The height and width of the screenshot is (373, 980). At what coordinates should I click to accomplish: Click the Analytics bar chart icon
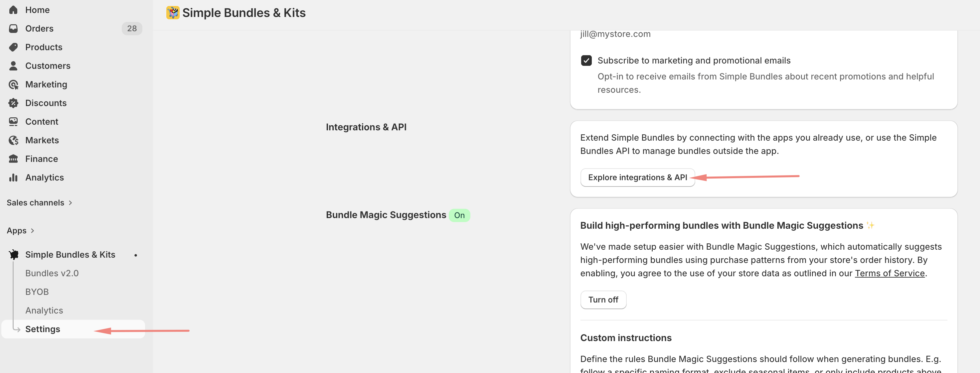tap(13, 178)
